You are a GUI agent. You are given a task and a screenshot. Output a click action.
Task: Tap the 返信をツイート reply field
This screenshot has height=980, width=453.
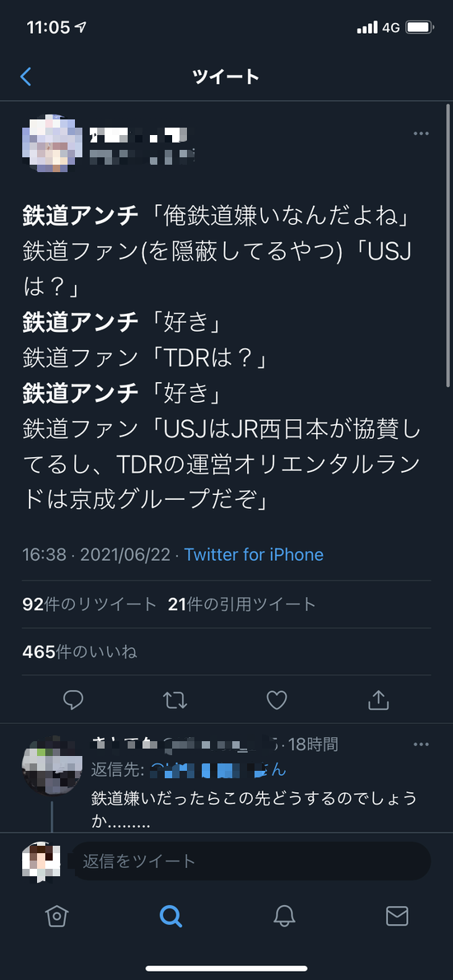click(x=251, y=861)
